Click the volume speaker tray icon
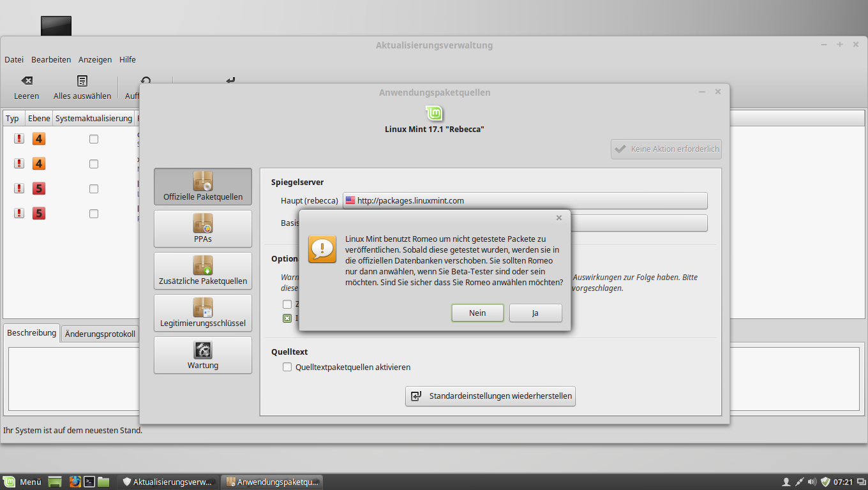 (812, 482)
